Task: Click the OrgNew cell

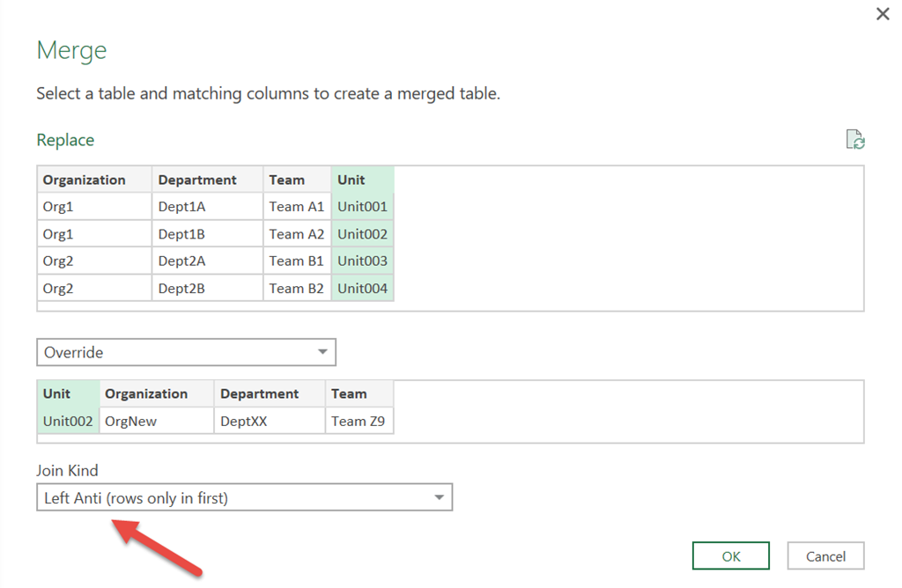Action: pyautogui.click(x=157, y=422)
